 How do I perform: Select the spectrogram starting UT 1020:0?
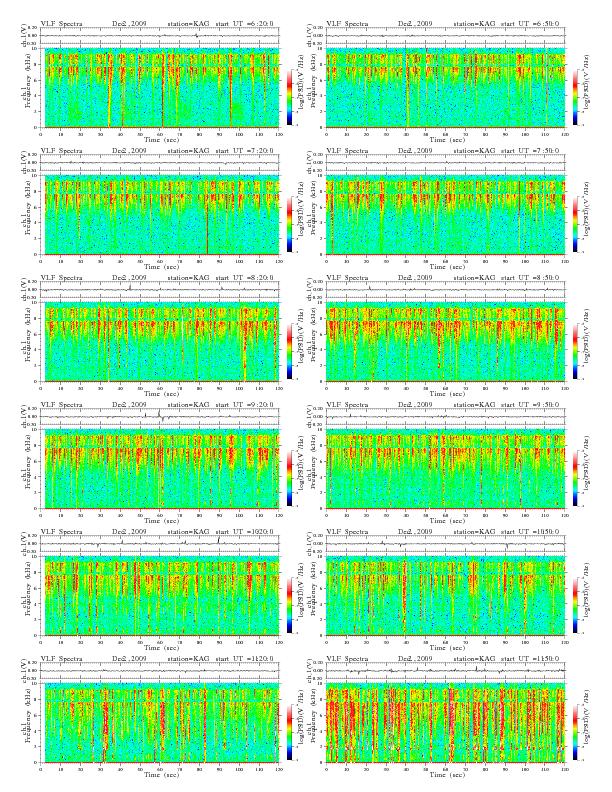[160, 596]
